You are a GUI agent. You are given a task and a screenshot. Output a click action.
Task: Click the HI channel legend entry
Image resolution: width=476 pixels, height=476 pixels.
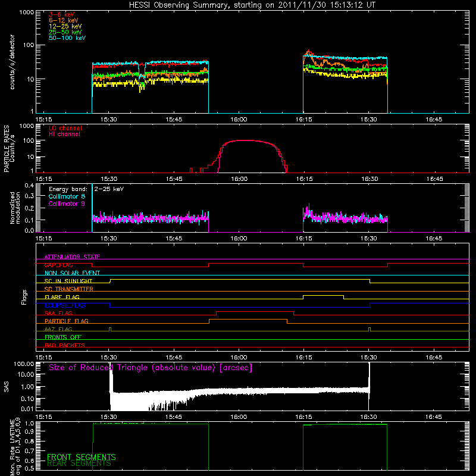coord(64,134)
